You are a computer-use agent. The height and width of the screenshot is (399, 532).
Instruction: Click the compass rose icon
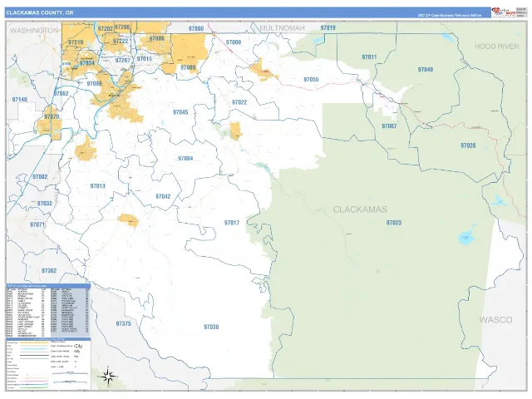click(x=108, y=377)
